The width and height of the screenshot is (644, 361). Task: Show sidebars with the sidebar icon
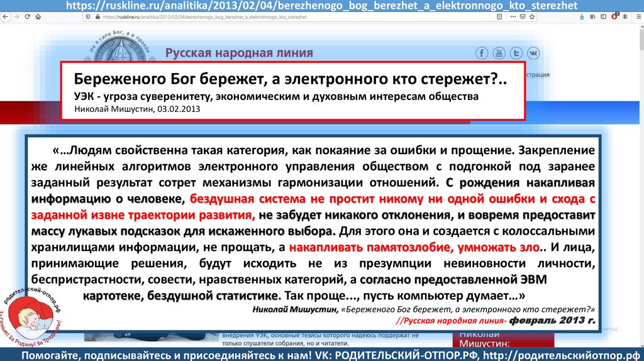coord(603,17)
